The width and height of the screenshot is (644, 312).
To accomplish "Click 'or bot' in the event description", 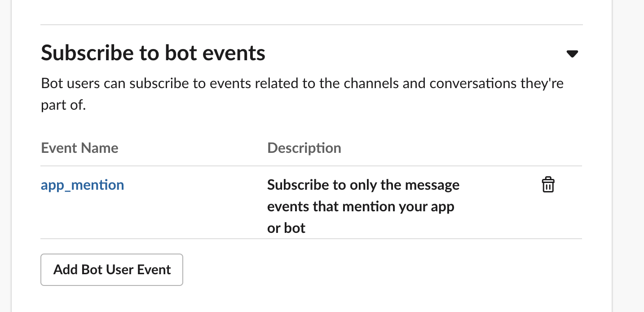I will [x=286, y=228].
